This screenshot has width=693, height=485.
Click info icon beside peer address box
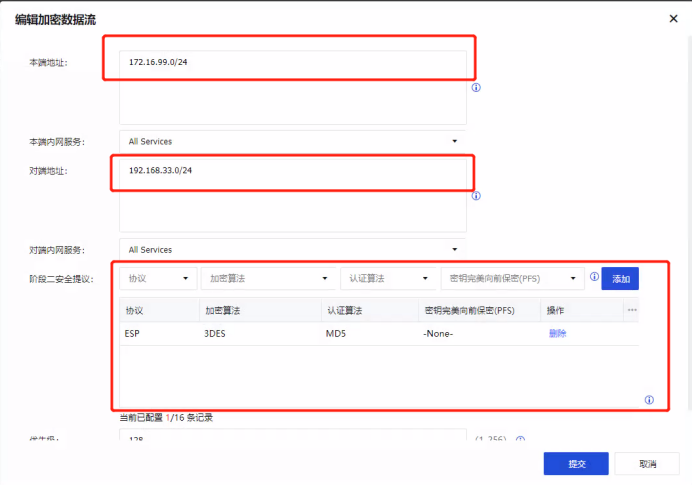point(476,196)
